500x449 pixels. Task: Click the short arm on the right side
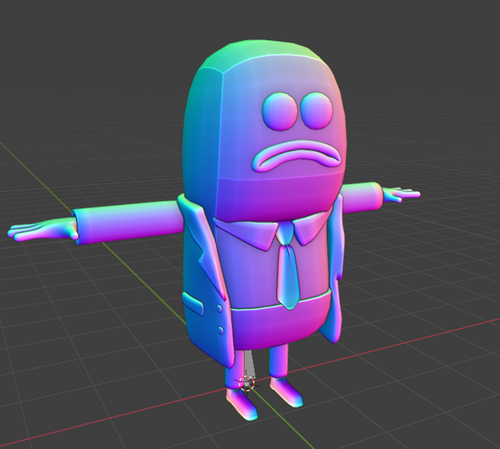[x=361, y=196]
